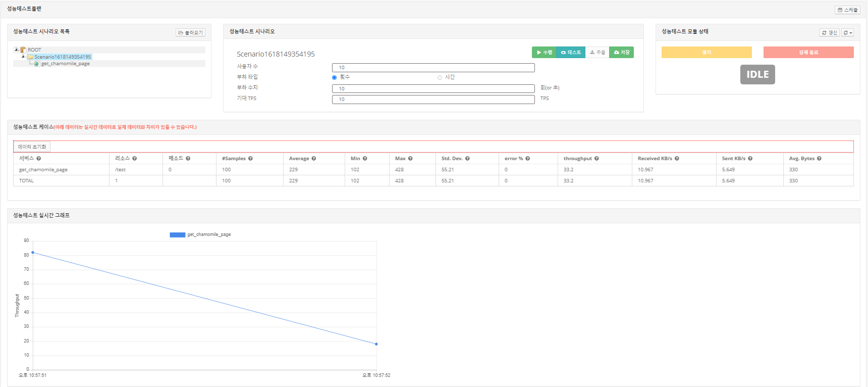Click the 기대 TPS input field
Screen dimensions: 868x387
coord(433,100)
